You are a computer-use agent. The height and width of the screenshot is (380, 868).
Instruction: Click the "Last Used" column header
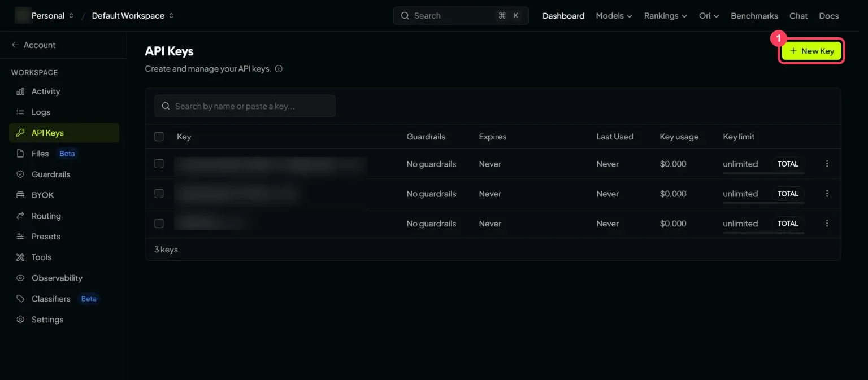pyautogui.click(x=615, y=137)
